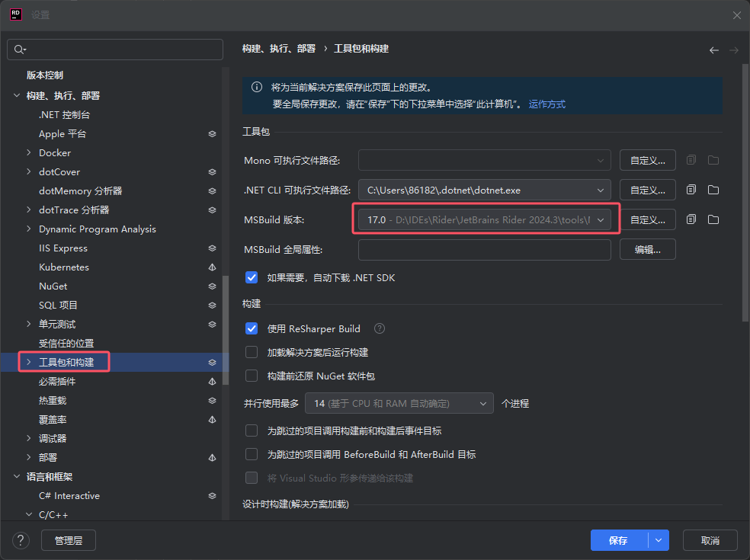Open the Kubernetes settings page
This screenshot has width=750, height=560.
click(x=64, y=267)
